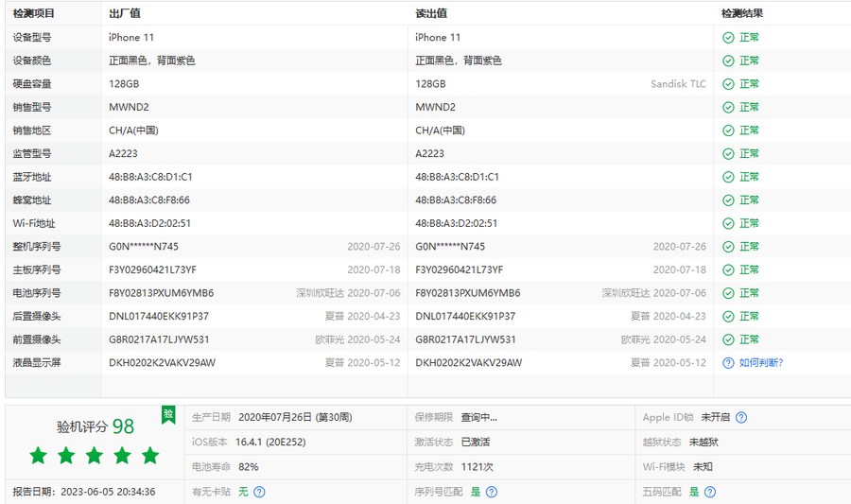Click Wi-Fi模块 value 未知
This screenshot has width=851, height=504.
click(x=703, y=467)
